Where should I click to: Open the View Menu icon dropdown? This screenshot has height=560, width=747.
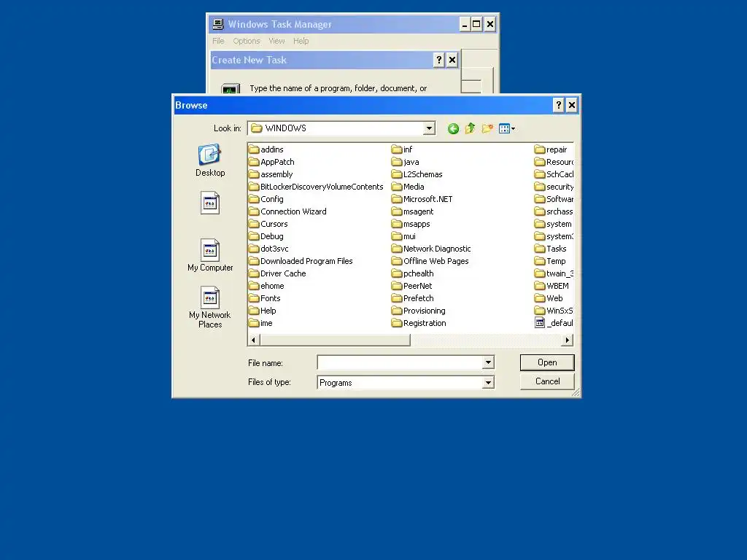click(507, 128)
